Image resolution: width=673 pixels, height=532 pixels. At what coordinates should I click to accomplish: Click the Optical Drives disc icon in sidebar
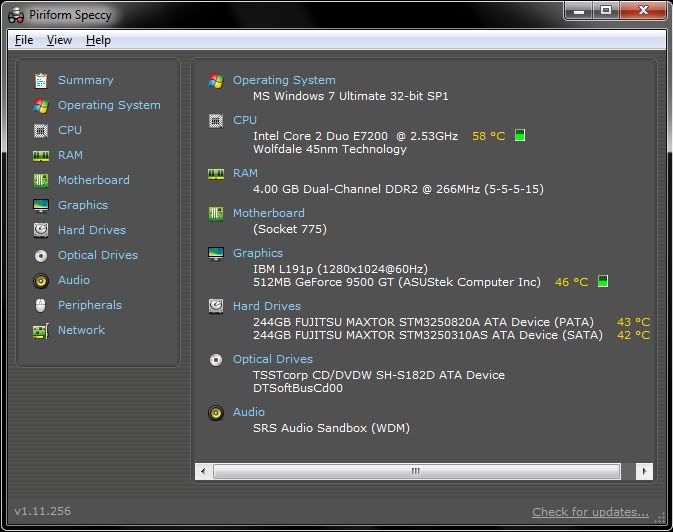[x=41, y=255]
